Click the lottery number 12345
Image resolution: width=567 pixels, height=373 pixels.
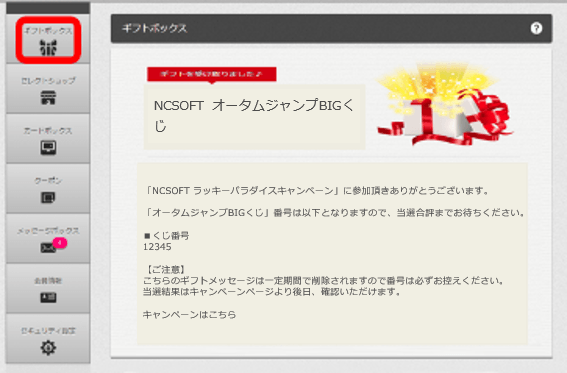pyautogui.click(x=157, y=247)
